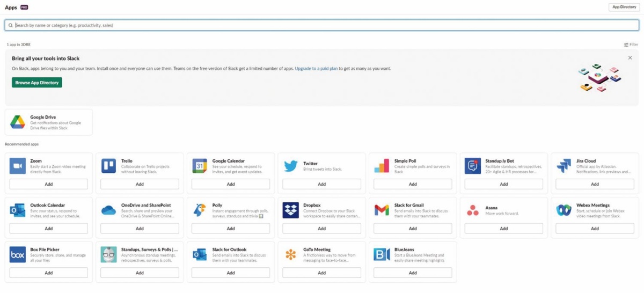644x293 pixels.
Task: Add the Standup.ly Bot app
Action: (x=504, y=184)
